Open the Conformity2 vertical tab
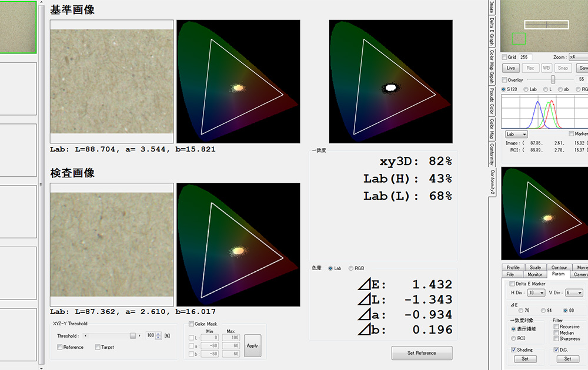 point(492,182)
